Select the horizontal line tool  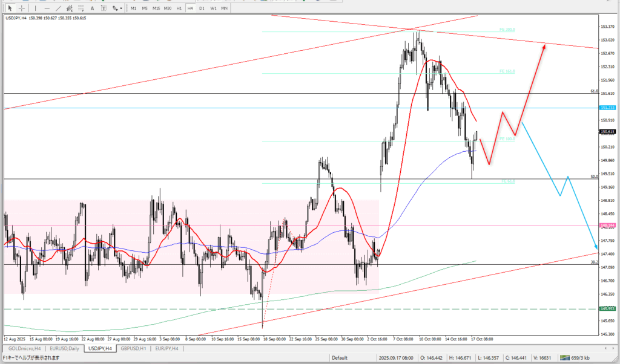47,8
